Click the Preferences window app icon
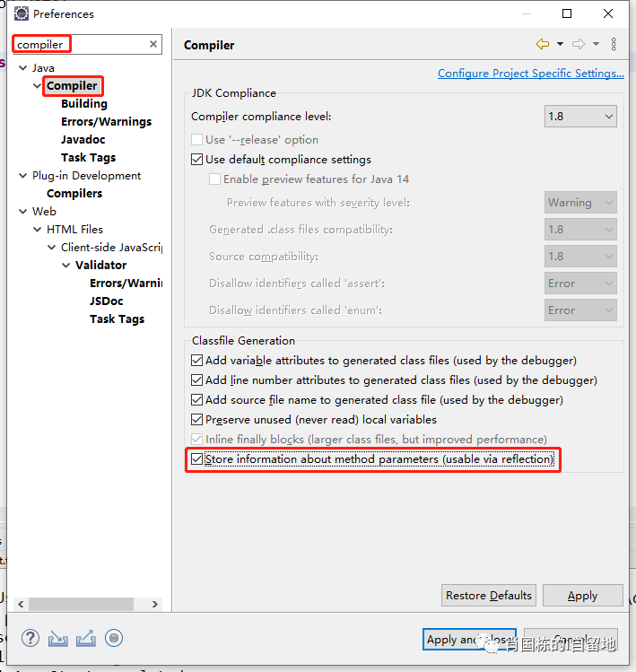This screenshot has width=636, height=672. point(22,13)
